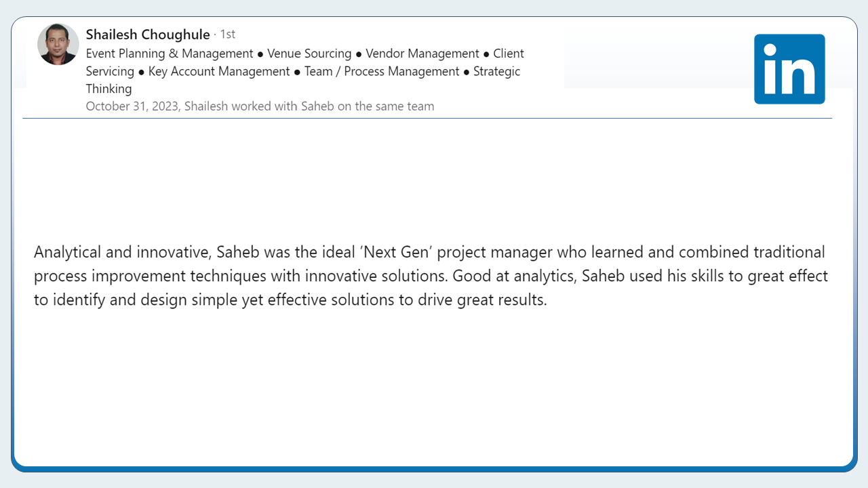This screenshot has width=868, height=488.
Task: Click the horizontal divider below the header
Action: click(427, 119)
